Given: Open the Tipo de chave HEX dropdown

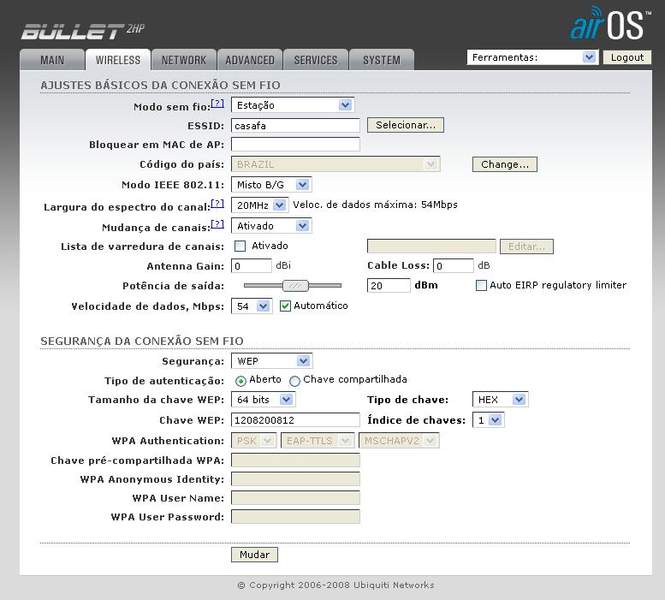Looking at the screenshot, I should tap(500, 399).
